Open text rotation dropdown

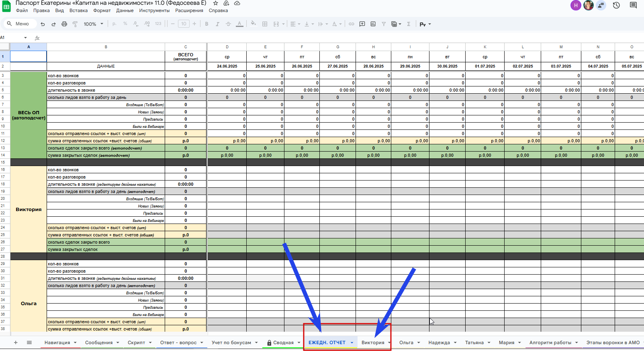point(337,24)
